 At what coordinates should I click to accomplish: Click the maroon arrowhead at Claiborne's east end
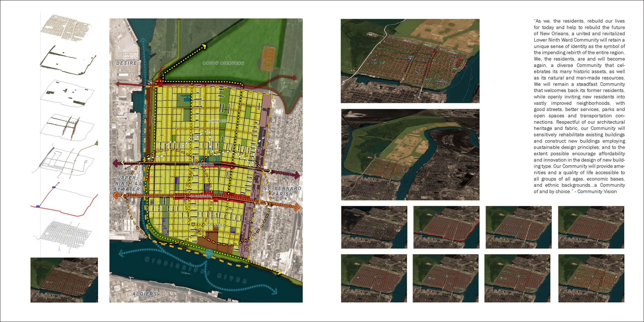tap(297, 175)
